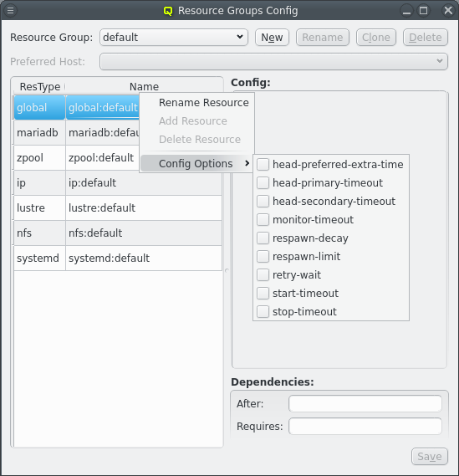Select the lustre restype cell
The image size is (459, 476).
[40, 208]
